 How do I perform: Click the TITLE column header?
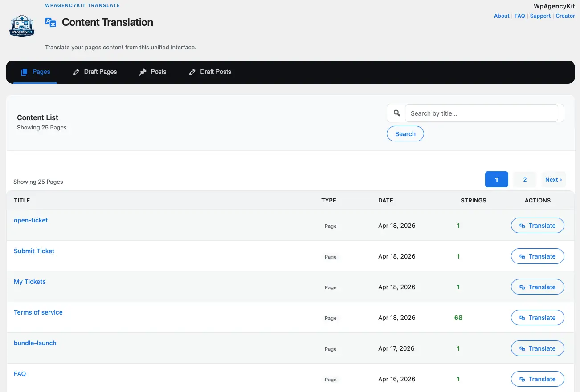pos(22,201)
